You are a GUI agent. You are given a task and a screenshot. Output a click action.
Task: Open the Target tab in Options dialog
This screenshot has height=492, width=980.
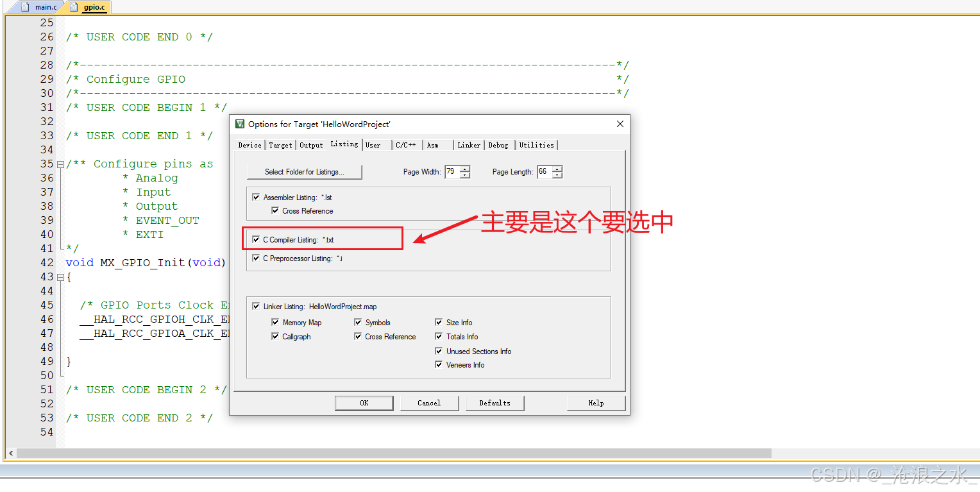[x=280, y=145]
